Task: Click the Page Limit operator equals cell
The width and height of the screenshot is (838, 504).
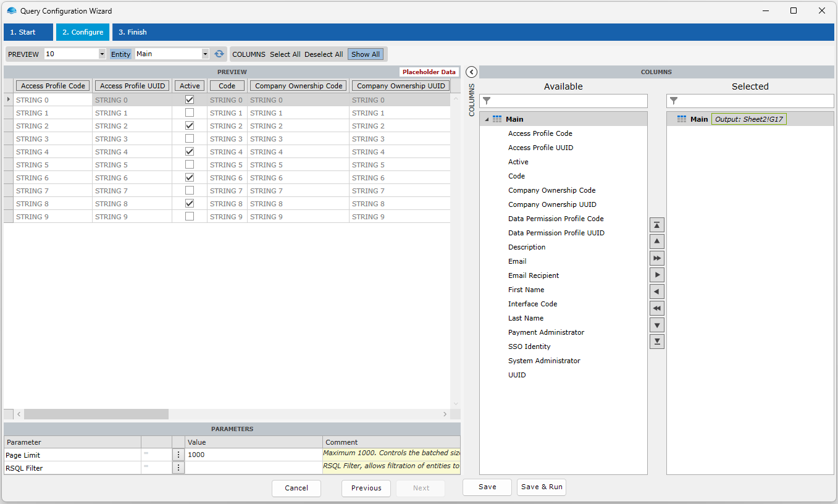Action: pos(156,455)
